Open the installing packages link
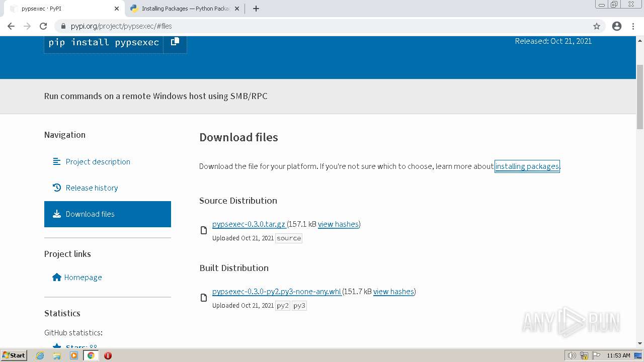The image size is (644, 362). click(527, 166)
